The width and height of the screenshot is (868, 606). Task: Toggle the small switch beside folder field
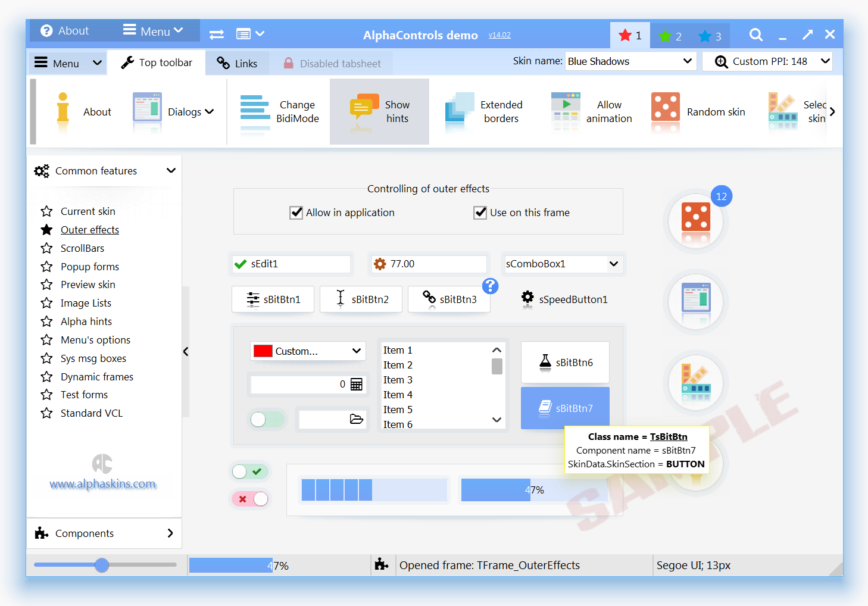point(267,419)
